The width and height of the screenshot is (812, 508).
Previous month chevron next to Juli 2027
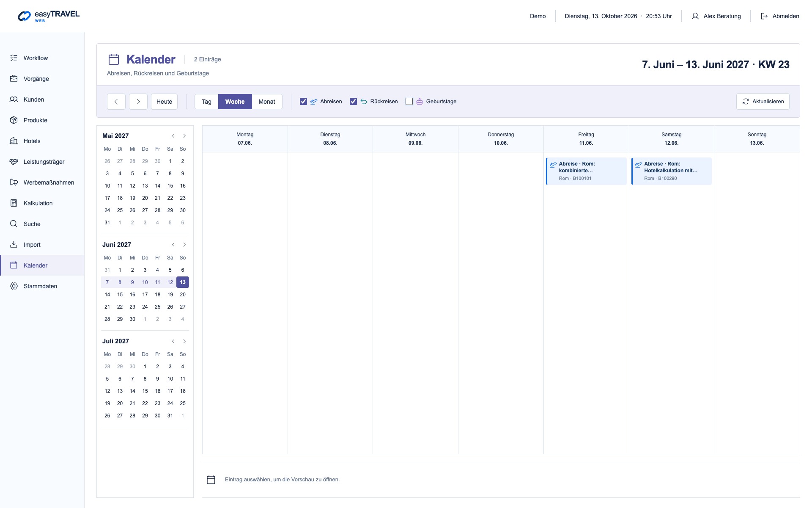[x=173, y=341]
